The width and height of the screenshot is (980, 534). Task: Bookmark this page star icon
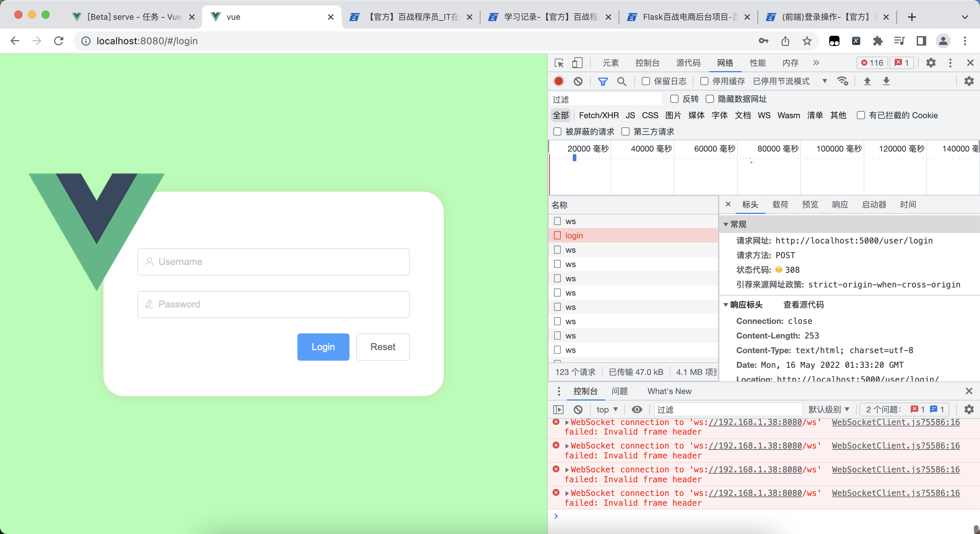point(807,41)
